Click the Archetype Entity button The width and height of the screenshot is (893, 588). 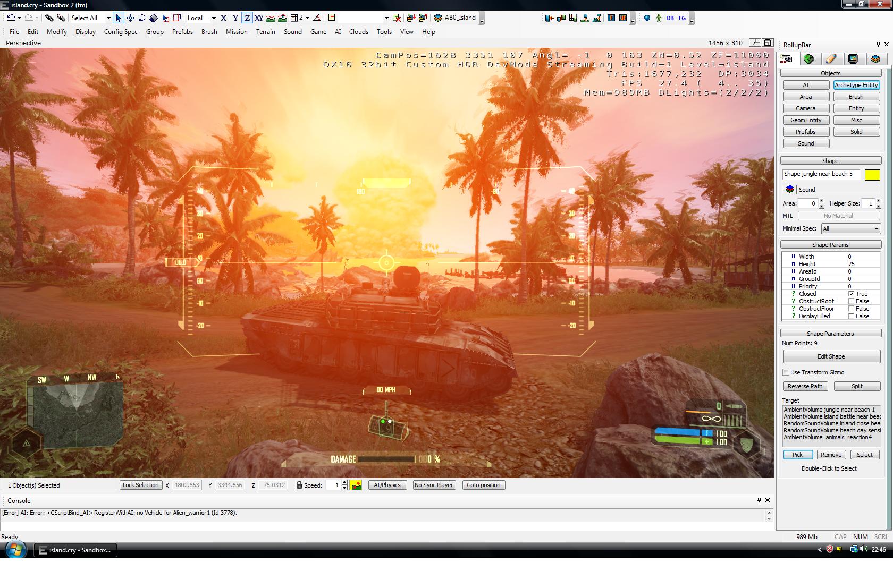(x=856, y=85)
